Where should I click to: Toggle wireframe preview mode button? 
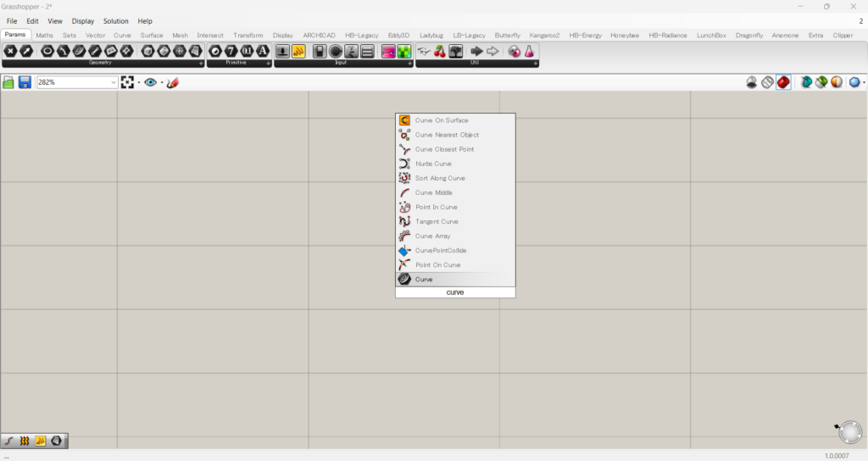click(767, 82)
